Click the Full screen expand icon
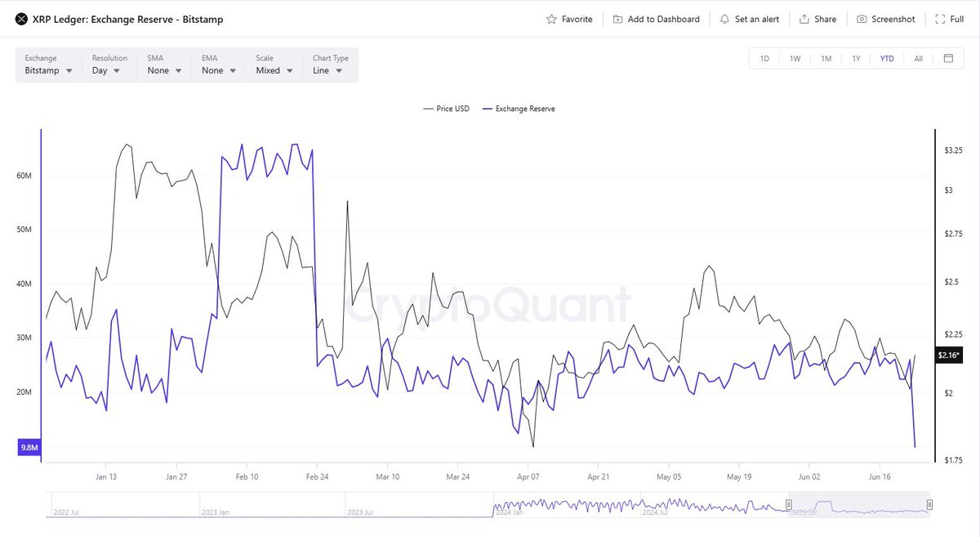The width and height of the screenshot is (980, 537). [x=940, y=19]
